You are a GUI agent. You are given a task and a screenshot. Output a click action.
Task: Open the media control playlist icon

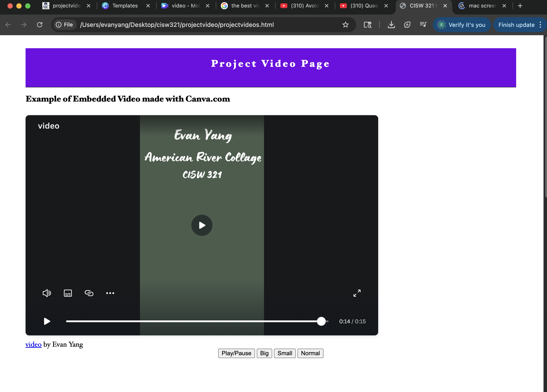tap(423, 25)
